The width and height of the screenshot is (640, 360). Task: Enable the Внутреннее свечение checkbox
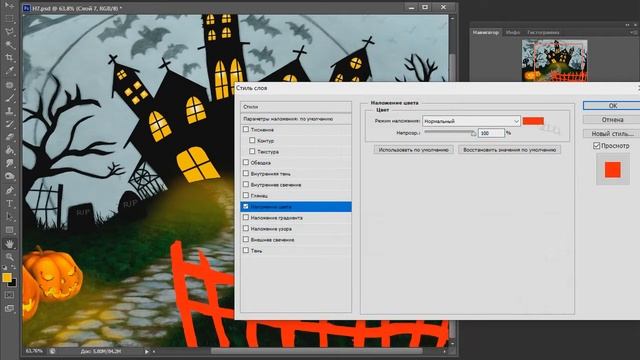tap(246, 184)
